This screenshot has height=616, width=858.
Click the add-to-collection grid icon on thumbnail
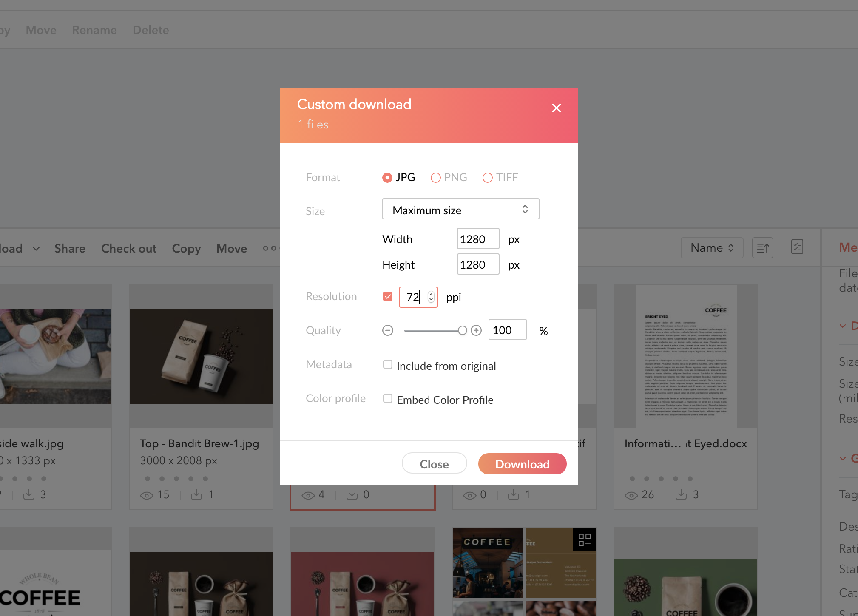pos(584,540)
